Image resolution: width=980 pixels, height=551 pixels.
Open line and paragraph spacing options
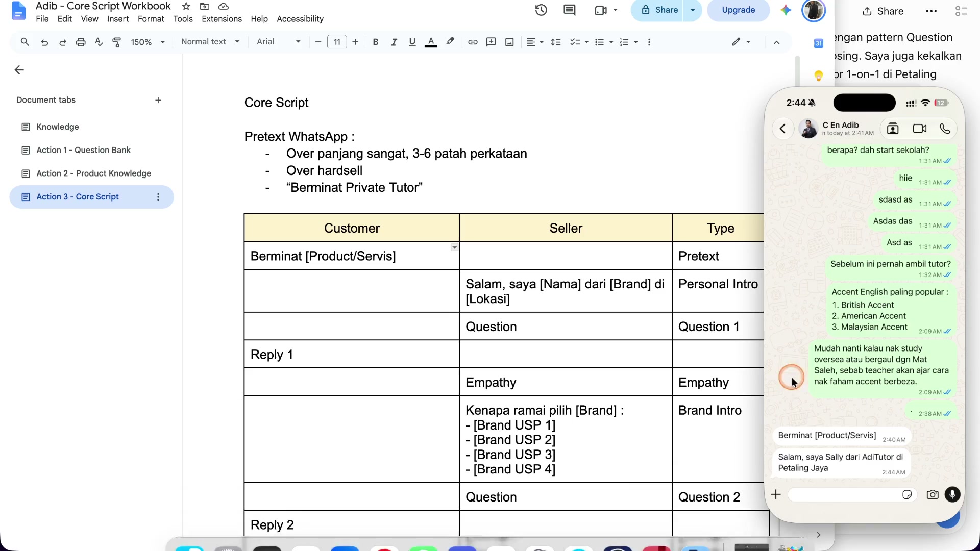(556, 42)
